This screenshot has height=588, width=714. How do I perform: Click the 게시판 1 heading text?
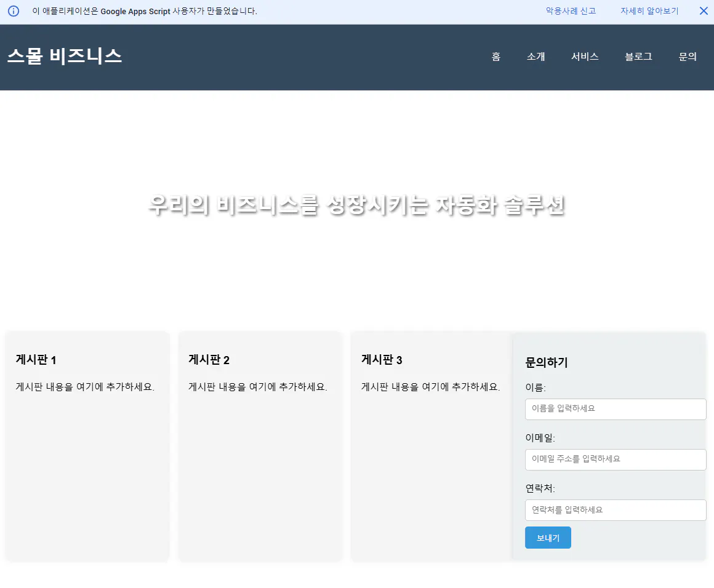click(35, 360)
